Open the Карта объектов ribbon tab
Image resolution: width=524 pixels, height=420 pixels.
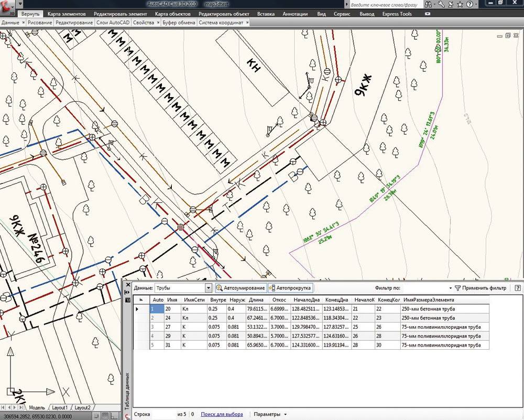point(173,14)
